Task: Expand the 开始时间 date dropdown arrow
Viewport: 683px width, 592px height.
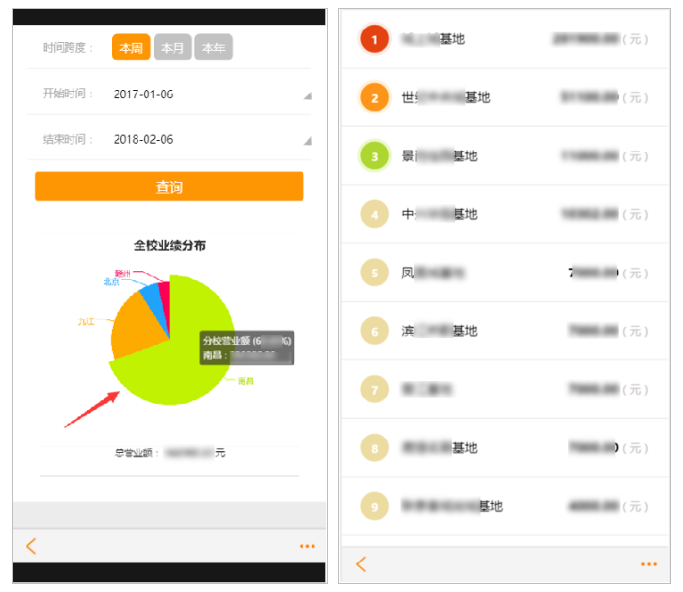Action: (307, 95)
